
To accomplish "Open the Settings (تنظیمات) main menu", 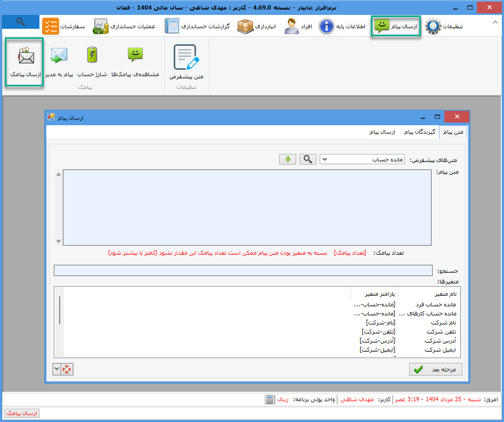I will click(445, 26).
